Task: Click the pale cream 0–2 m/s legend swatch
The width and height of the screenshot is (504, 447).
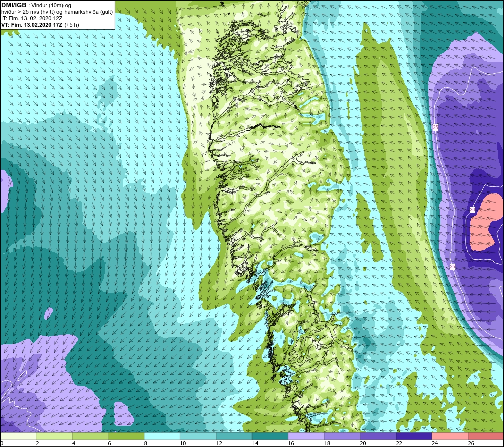Action: click(x=18, y=436)
